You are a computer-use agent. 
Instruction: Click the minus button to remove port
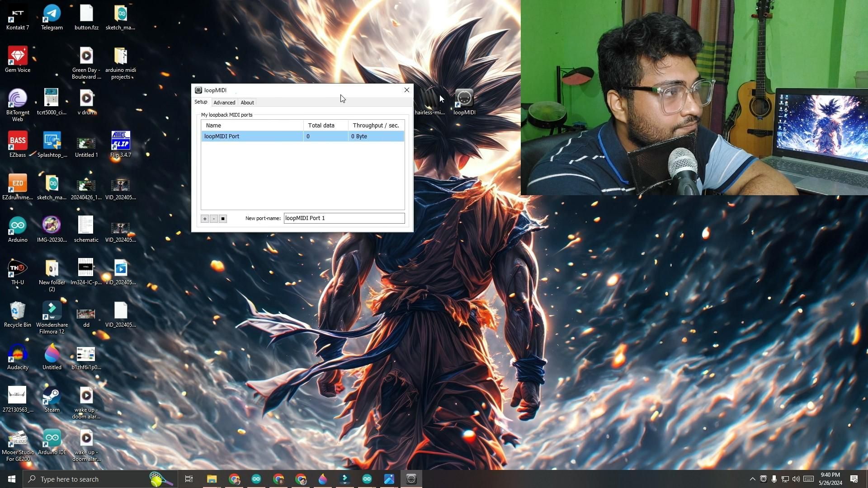(x=214, y=219)
